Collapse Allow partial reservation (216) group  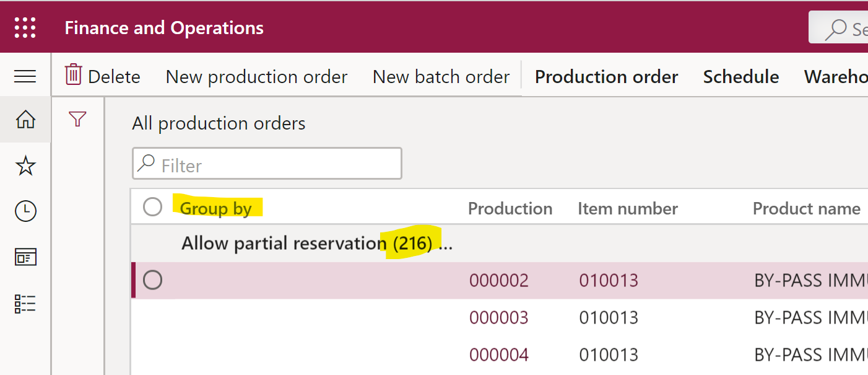click(317, 244)
